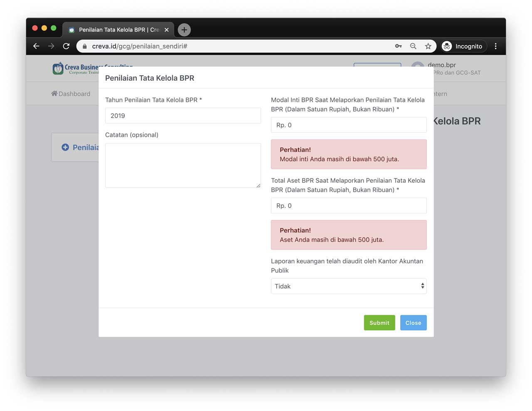This screenshot has height=411, width=532.
Task: Click the green Submit button
Action: (x=379, y=323)
